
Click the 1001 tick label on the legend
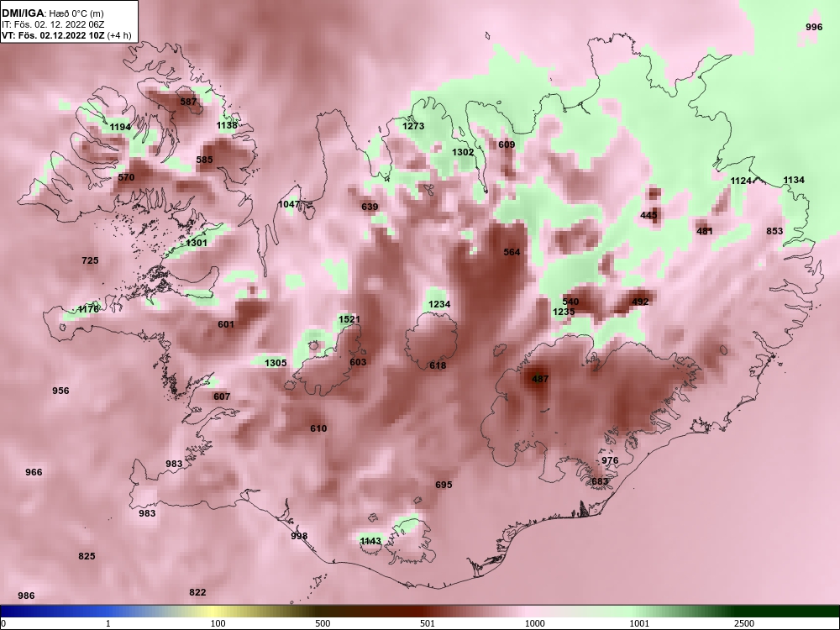(x=639, y=623)
